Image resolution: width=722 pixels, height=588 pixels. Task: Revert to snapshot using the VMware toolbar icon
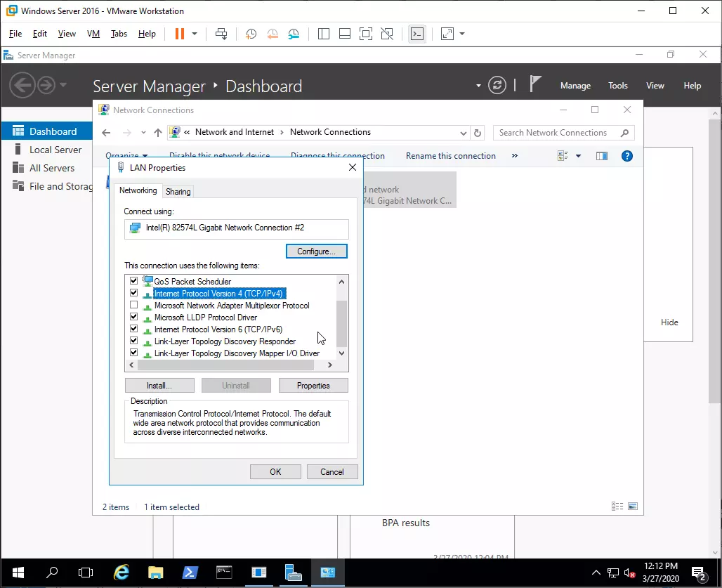click(273, 34)
